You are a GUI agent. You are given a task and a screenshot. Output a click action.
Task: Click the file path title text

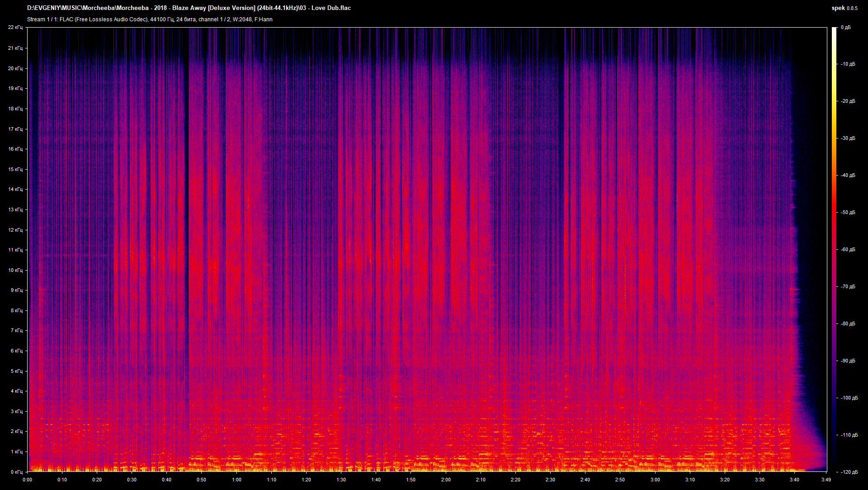(x=189, y=8)
